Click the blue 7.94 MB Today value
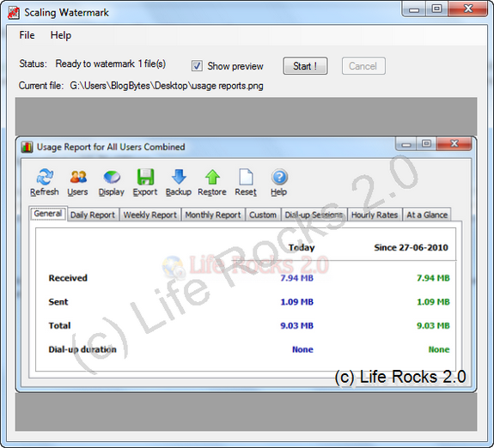The height and width of the screenshot is (448, 494). pyautogui.click(x=297, y=278)
